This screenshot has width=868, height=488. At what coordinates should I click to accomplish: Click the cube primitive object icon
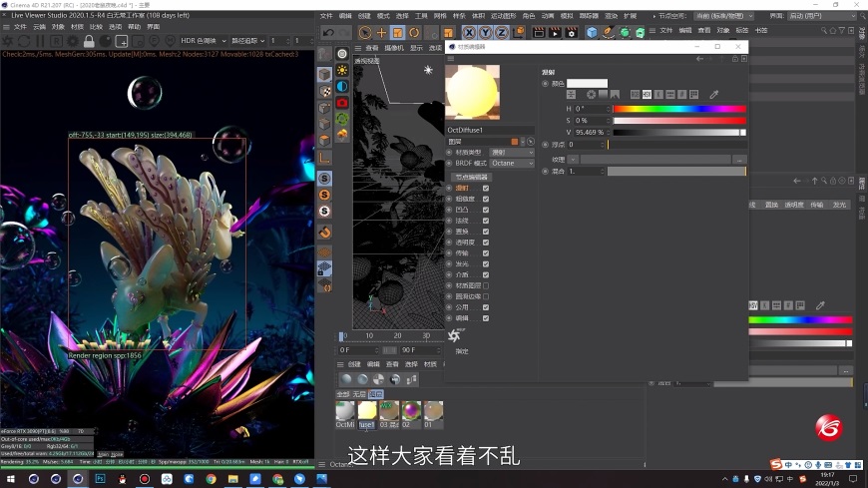pos(592,33)
